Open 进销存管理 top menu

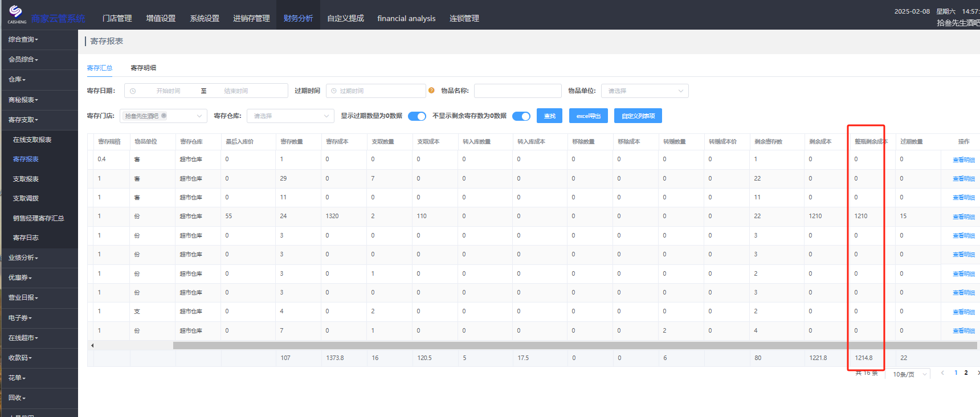pyautogui.click(x=251, y=18)
